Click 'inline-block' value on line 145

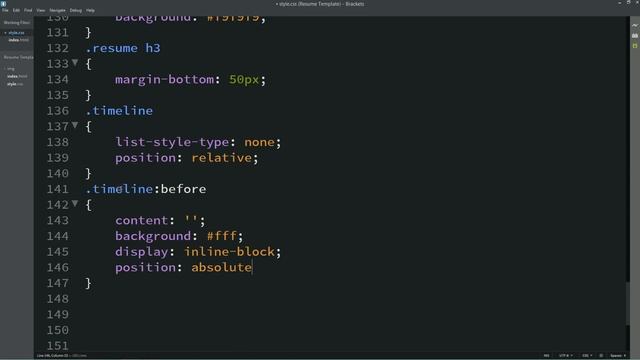click(x=229, y=251)
